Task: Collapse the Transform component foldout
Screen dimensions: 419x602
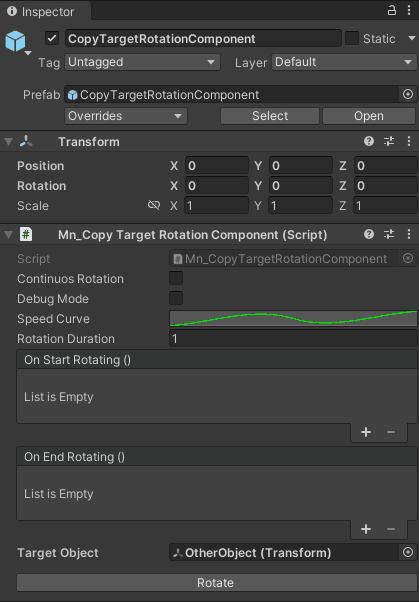Action: (x=8, y=142)
